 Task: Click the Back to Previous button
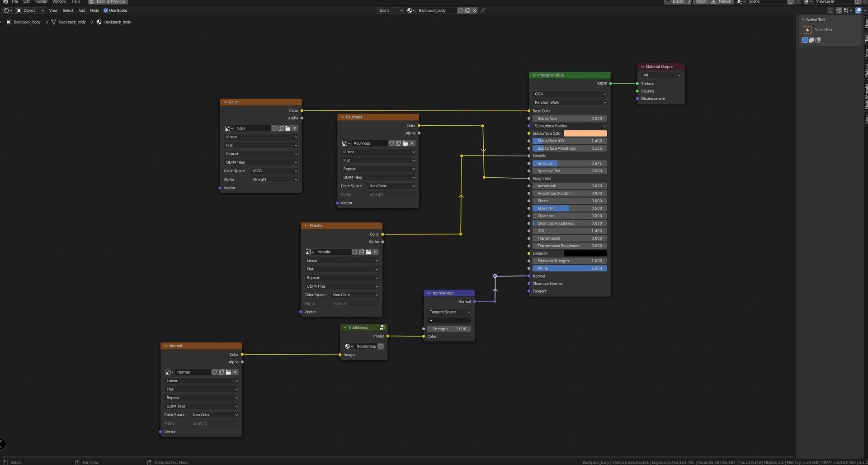(108, 1)
